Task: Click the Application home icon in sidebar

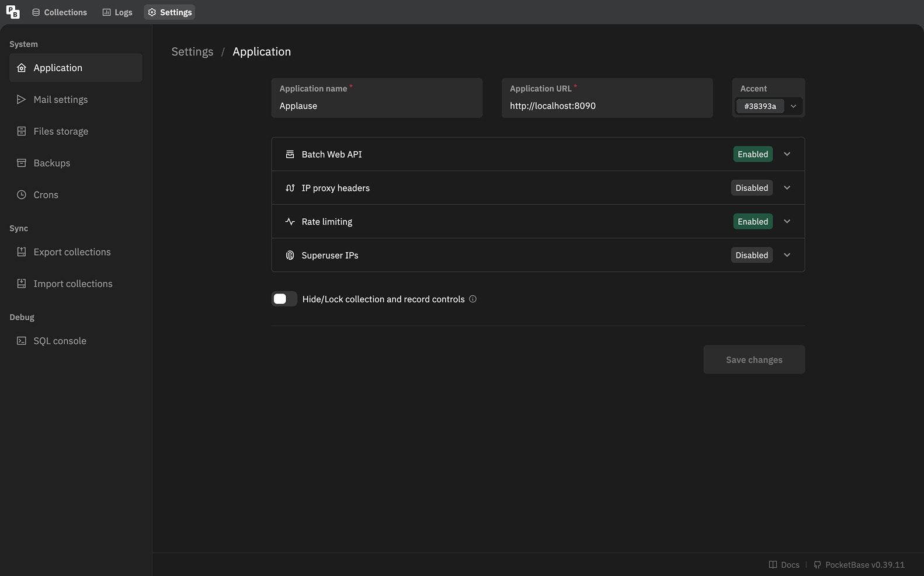Action: pos(22,68)
